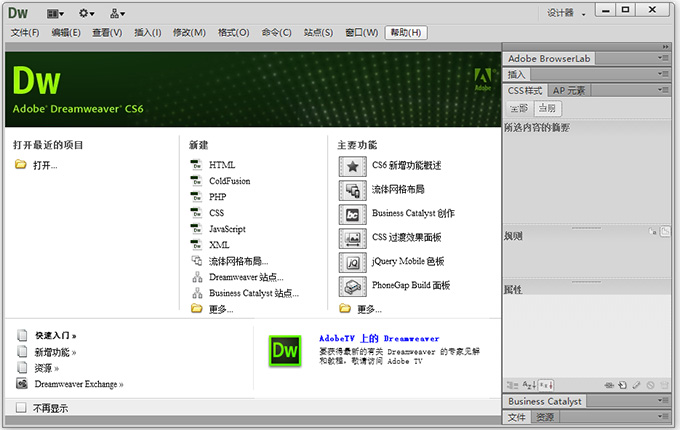Screen dimensions: 680x430
Task: Click 更多... under 新建 column
Action: click(x=221, y=309)
